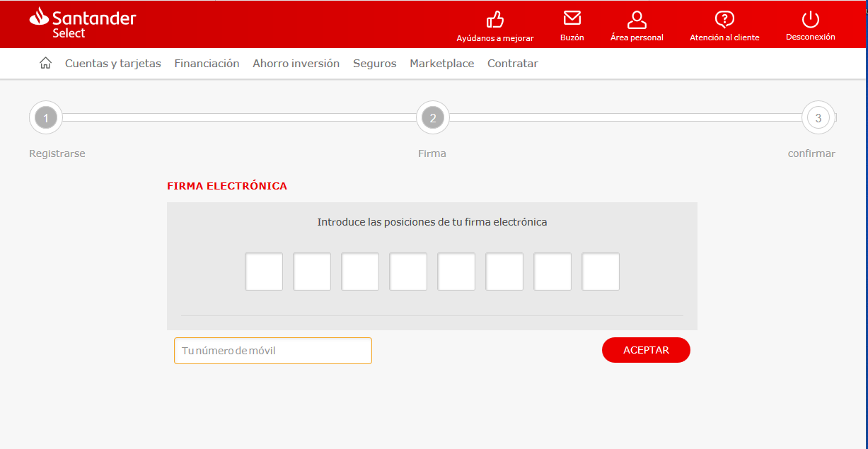This screenshot has width=868, height=449.
Task: Click the Atención al cliente question mark icon
Action: click(x=724, y=20)
